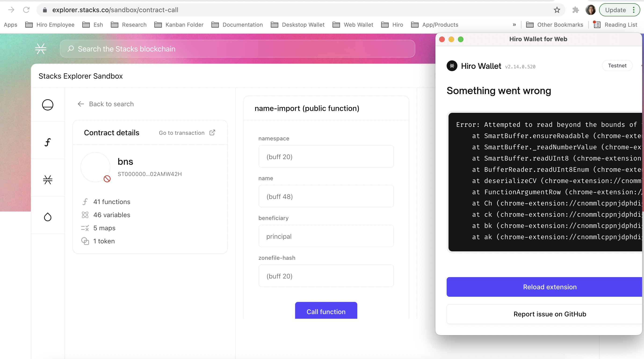
Task: Open the faucet droplet sidebar icon
Action: pos(47,217)
